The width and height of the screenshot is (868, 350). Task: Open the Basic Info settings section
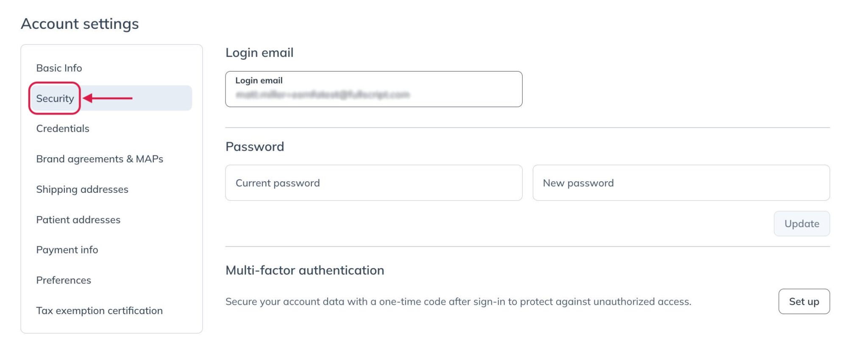point(59,67)
